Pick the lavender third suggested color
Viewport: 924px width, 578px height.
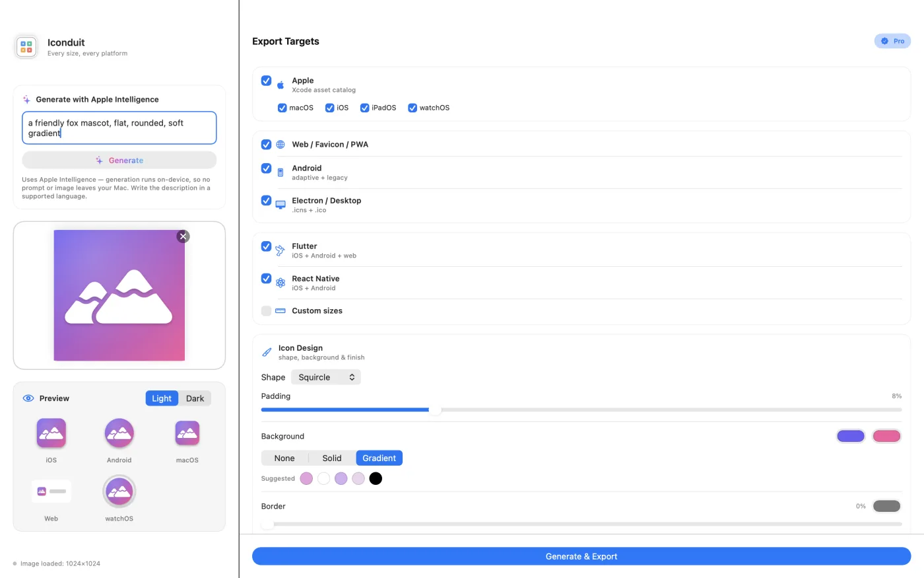341,478
